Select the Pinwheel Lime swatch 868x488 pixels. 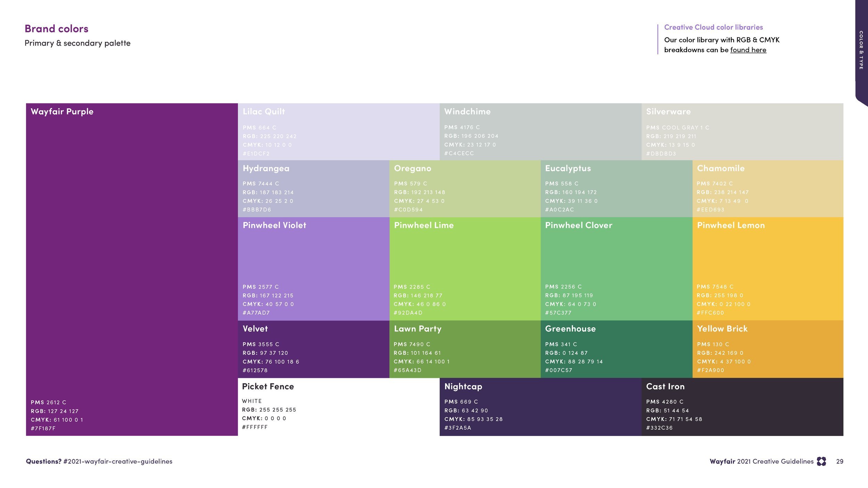click(465, 269)
